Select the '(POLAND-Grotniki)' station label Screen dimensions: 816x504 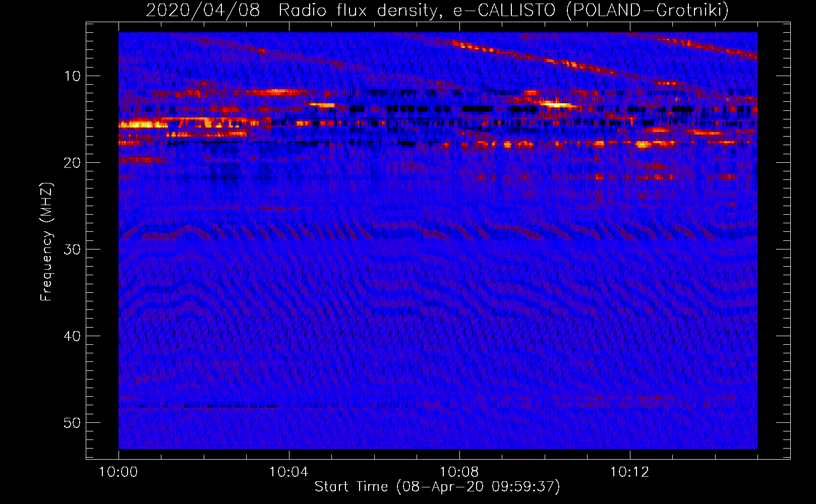click(648, 11)
